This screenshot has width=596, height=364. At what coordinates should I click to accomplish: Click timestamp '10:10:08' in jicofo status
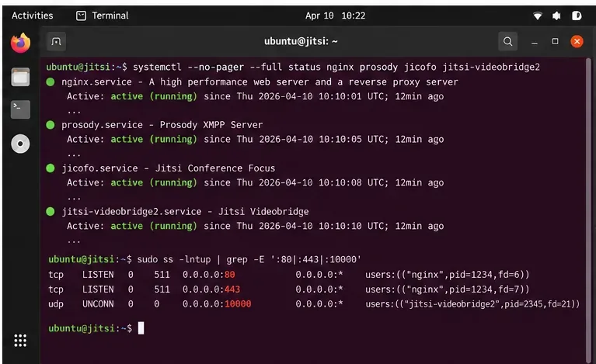[340, 182]
